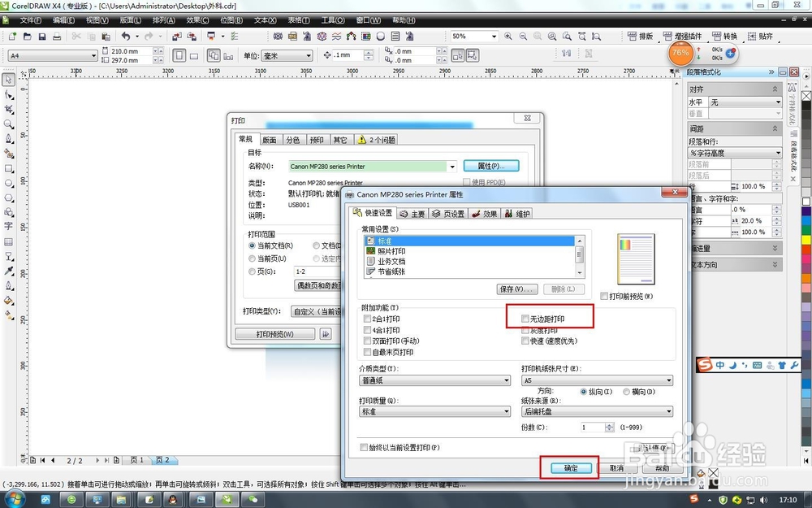The image size is (812, 508).
Task: Select the Text tool (字) in toolbox
Action: (x=9, y=227)
